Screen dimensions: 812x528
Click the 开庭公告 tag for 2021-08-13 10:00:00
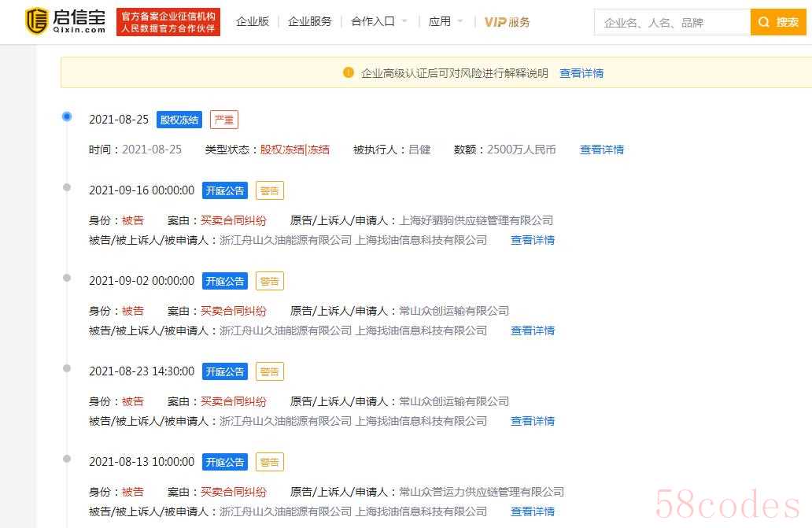pyautogui.click(x=225, y=462)
